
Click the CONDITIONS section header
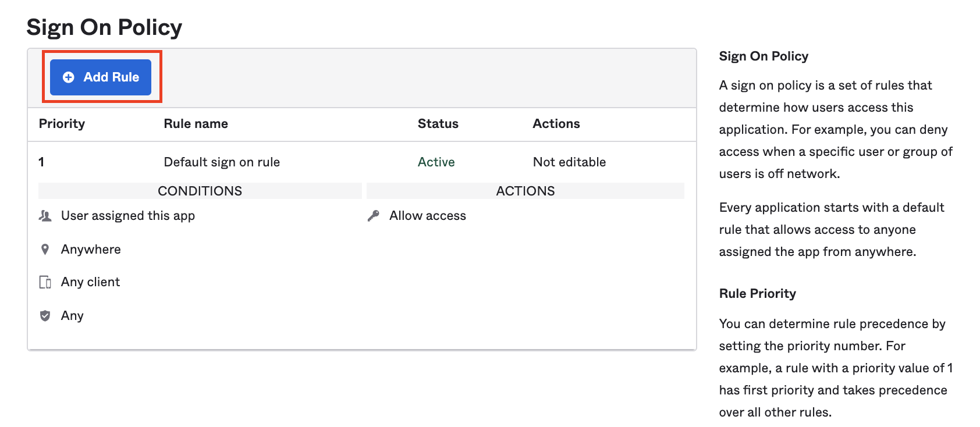(x=200, y=191)
